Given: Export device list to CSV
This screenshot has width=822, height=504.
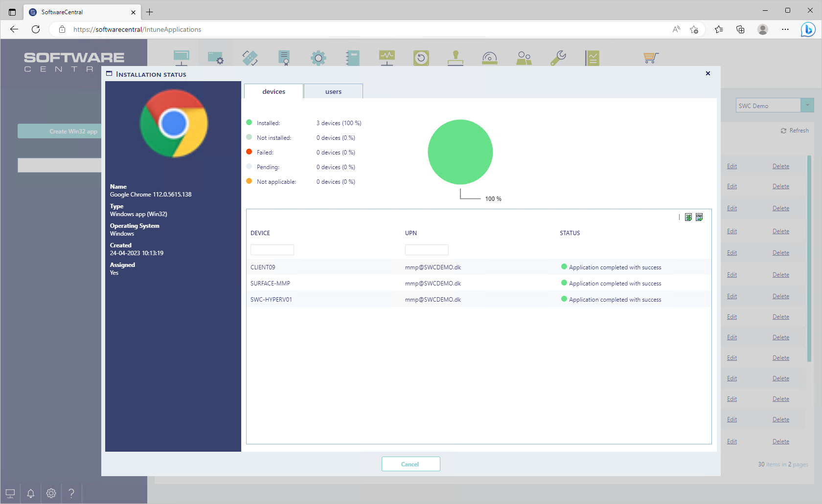Looking at the screenshot, I should pyautogui.click(x=699, y=217).
